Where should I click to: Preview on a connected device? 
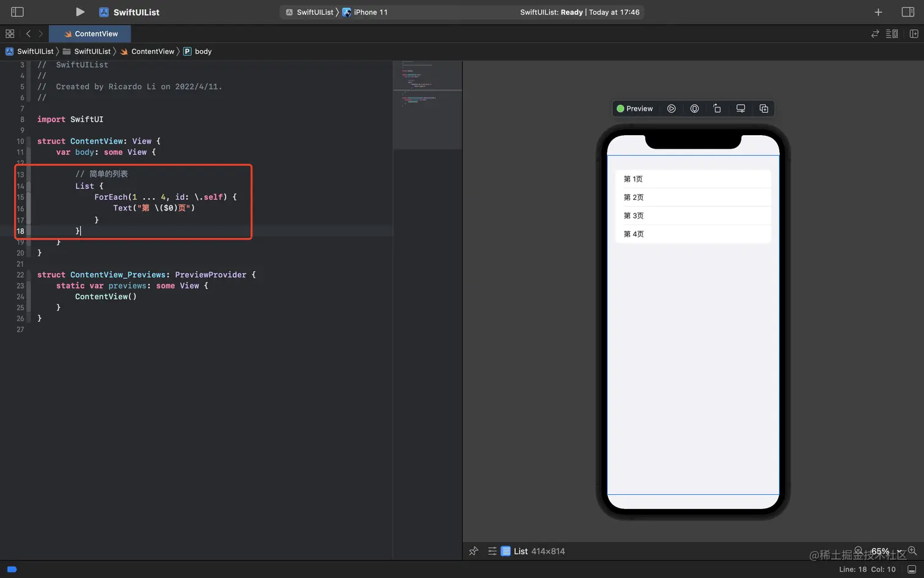(741, 108)
